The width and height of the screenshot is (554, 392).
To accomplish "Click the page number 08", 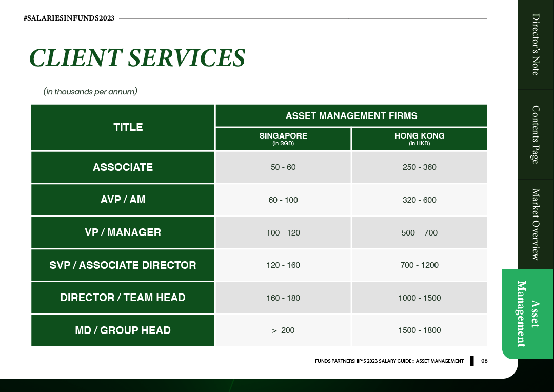I will [484, 361].
